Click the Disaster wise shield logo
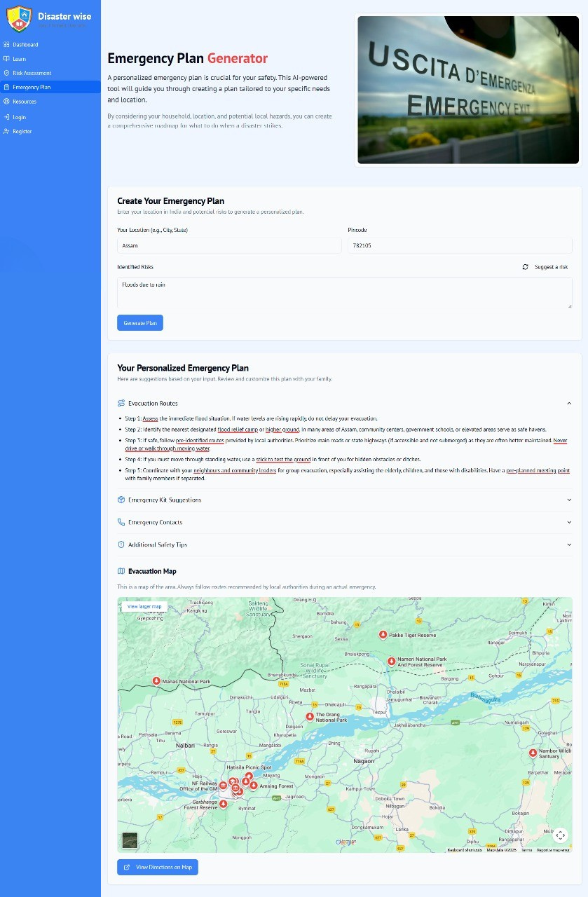The image size is (588, 897). coord(19,18)
